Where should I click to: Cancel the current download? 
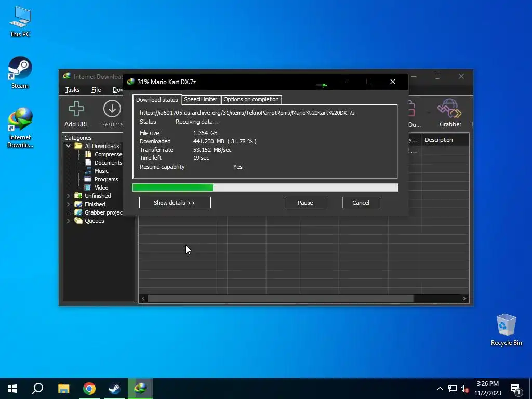[361, 203]
